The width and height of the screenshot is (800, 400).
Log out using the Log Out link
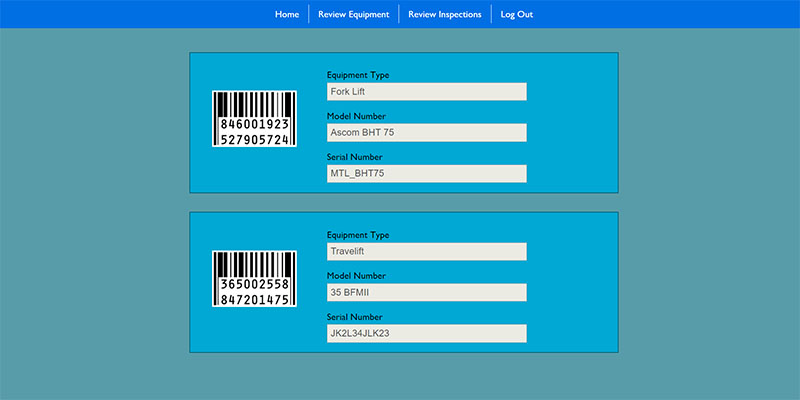point(517,14)
